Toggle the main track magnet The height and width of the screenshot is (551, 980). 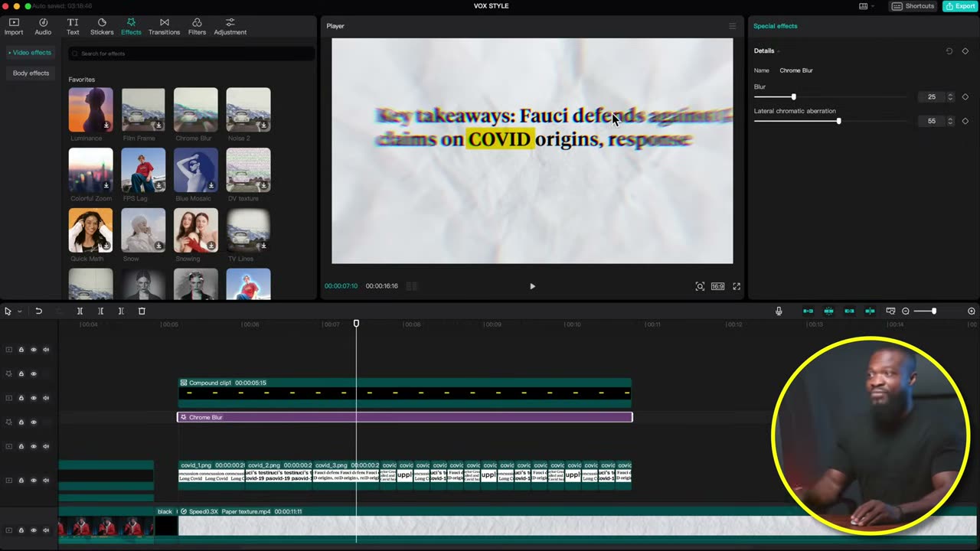pyautogui.click(x=808, y=311)
